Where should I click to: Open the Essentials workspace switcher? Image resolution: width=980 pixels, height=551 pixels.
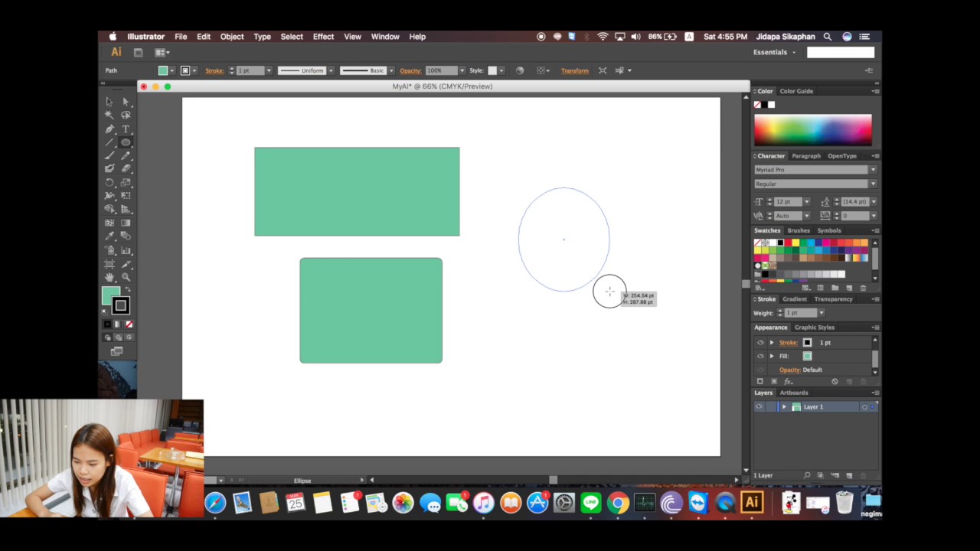774,52
